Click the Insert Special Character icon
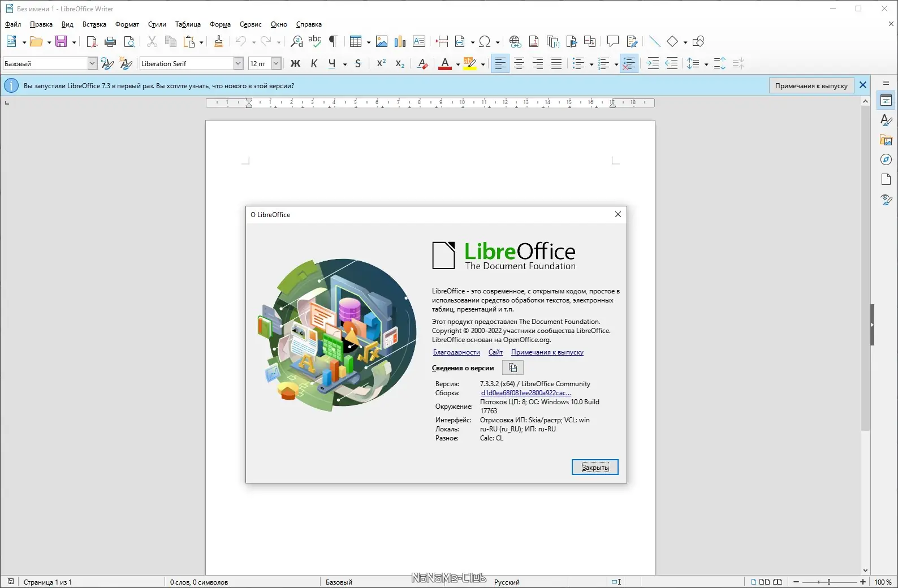Screen dimensions: 898x588 485,42
